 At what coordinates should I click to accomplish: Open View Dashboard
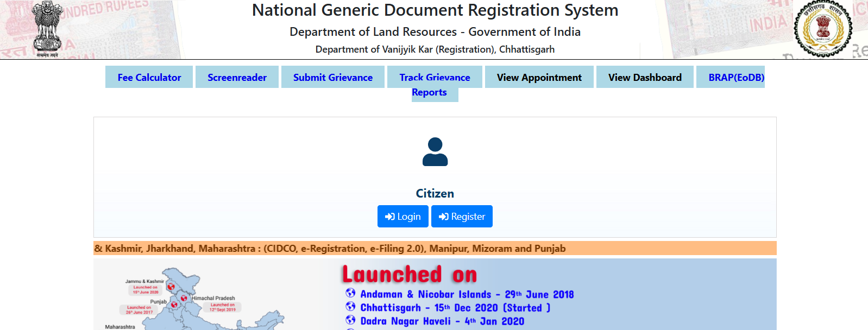645,77
